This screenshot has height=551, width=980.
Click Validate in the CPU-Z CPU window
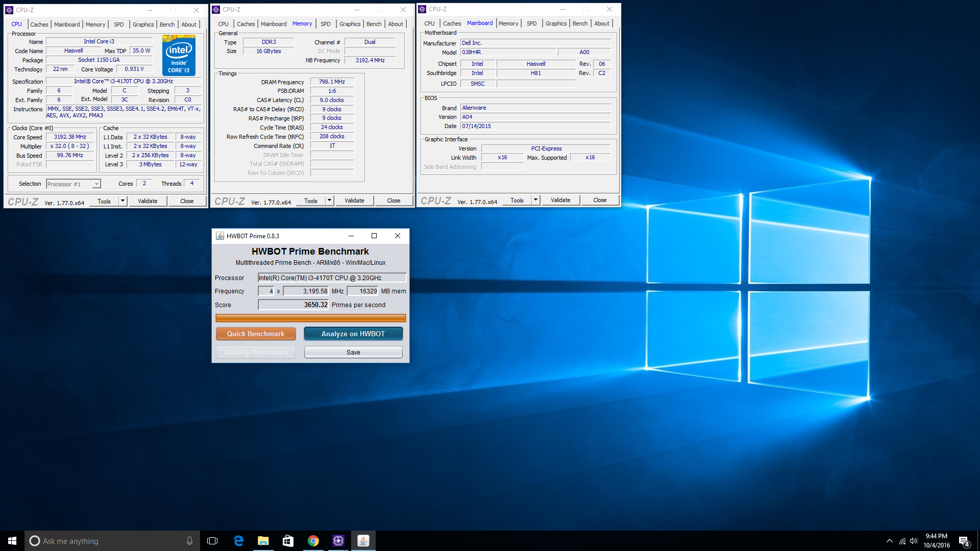148,201
